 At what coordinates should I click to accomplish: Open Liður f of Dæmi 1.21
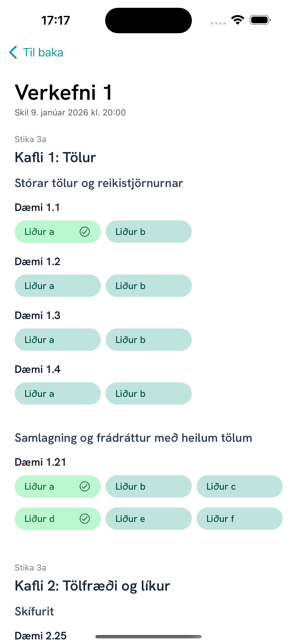click(239, 519)
